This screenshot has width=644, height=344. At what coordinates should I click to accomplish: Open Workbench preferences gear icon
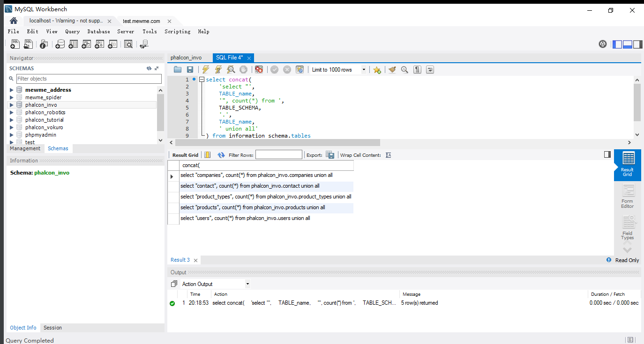603,44
